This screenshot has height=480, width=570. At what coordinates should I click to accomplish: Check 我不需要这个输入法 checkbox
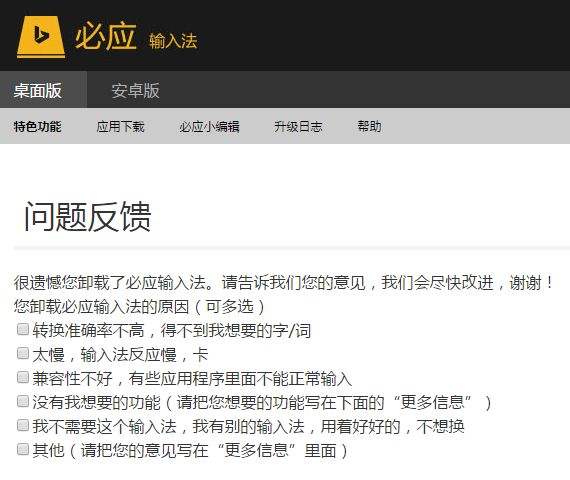pyautogui.click(x=23, y=425)
